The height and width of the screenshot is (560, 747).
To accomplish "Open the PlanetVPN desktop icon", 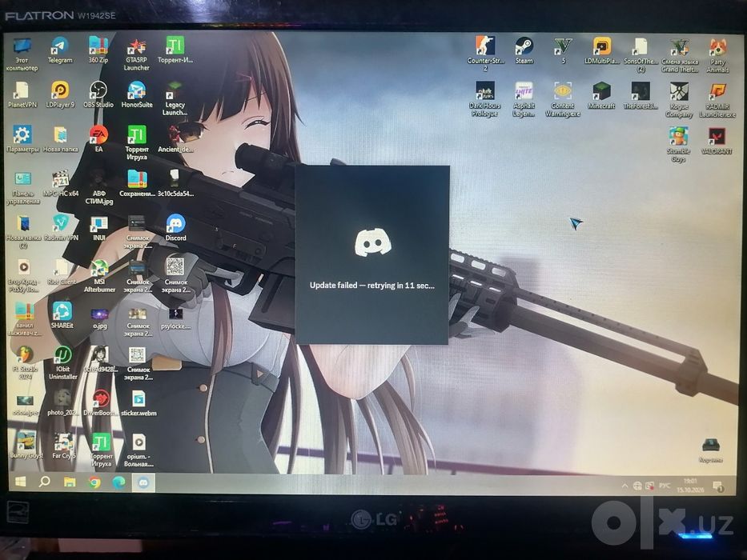I will [x=22, y=94].
